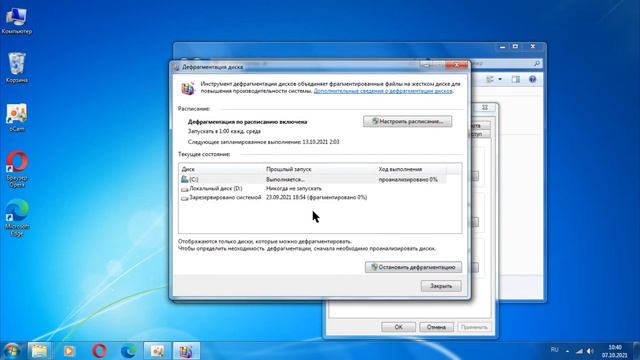
Task: Show hidden tray icons arrow
Action: (x=567, y=351)
